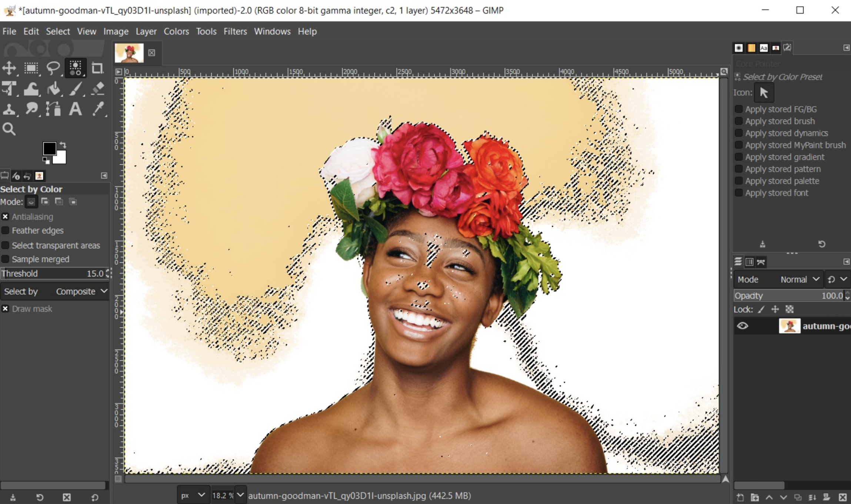
Task: Select the Color Picker tool
Action: click(x=97, y=109)
